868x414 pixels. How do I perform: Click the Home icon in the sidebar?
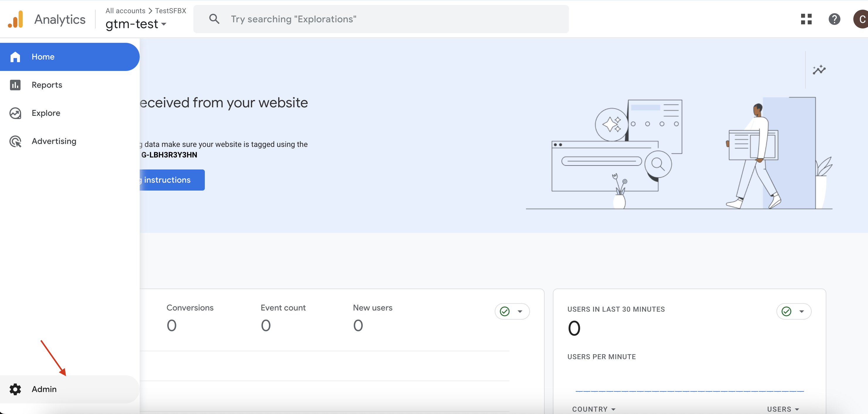(15, 57)
